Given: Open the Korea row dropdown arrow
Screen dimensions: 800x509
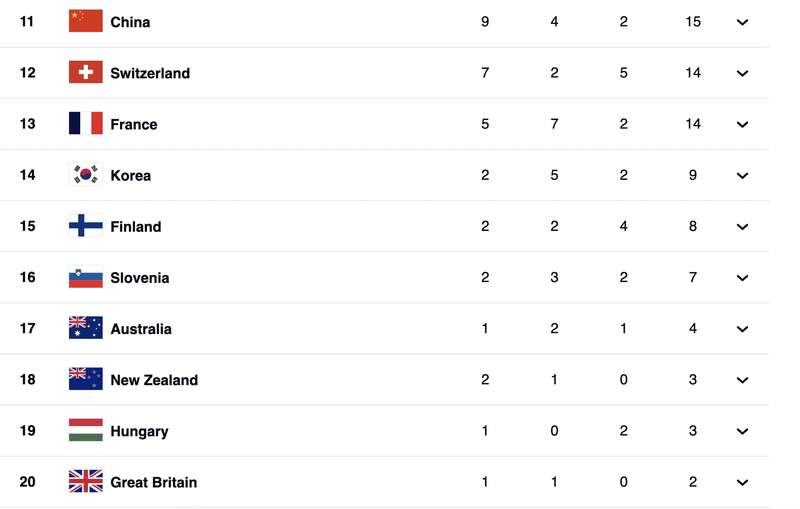Looking at the screenshot, I should (742, 175).
